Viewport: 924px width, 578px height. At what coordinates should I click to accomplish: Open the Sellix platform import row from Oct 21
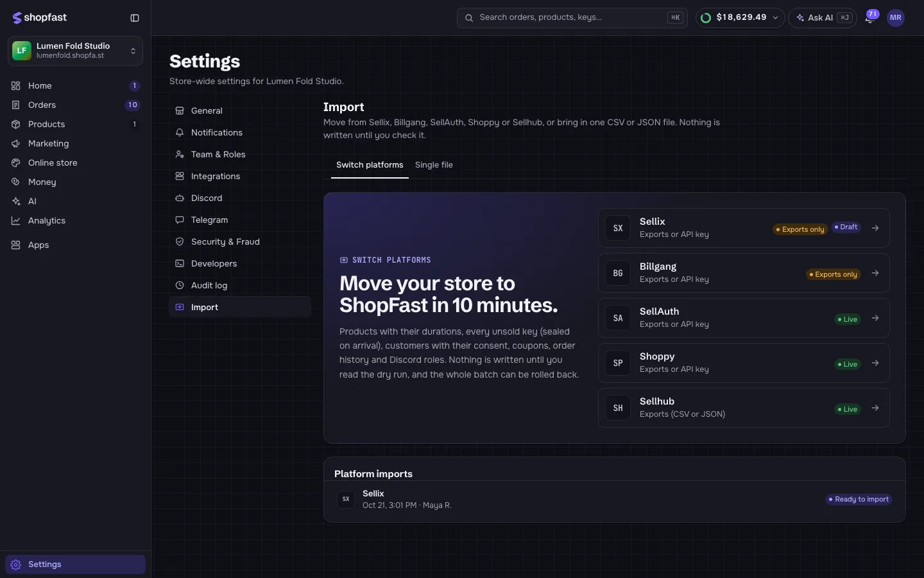tap(614, 500)
